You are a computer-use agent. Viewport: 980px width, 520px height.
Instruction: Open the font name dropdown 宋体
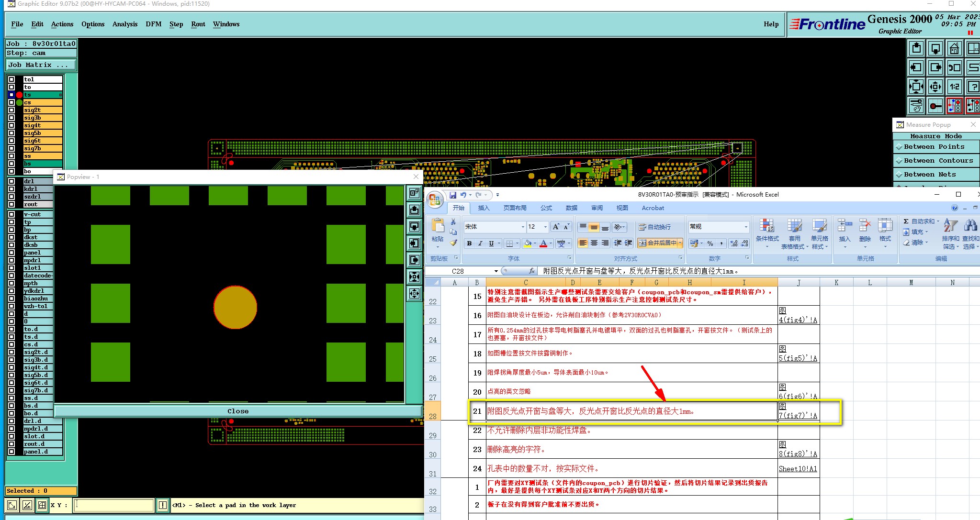(x=522, y=227)
